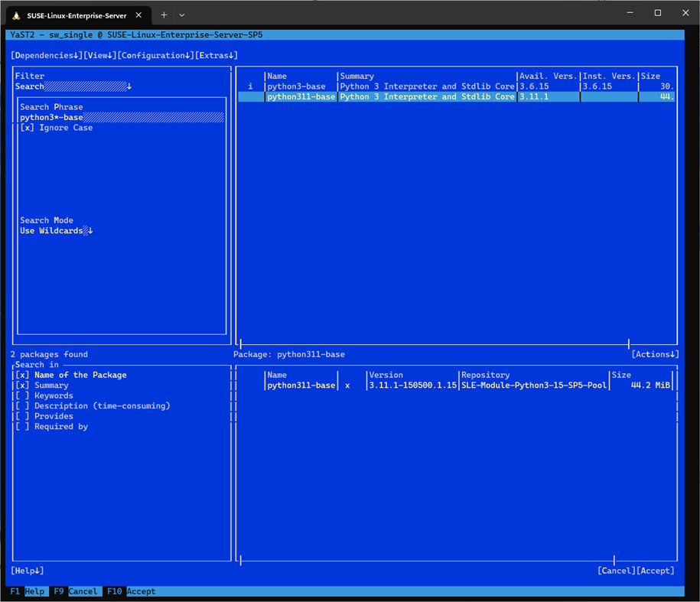Minimize the terminal window

(x=630, y=13)
